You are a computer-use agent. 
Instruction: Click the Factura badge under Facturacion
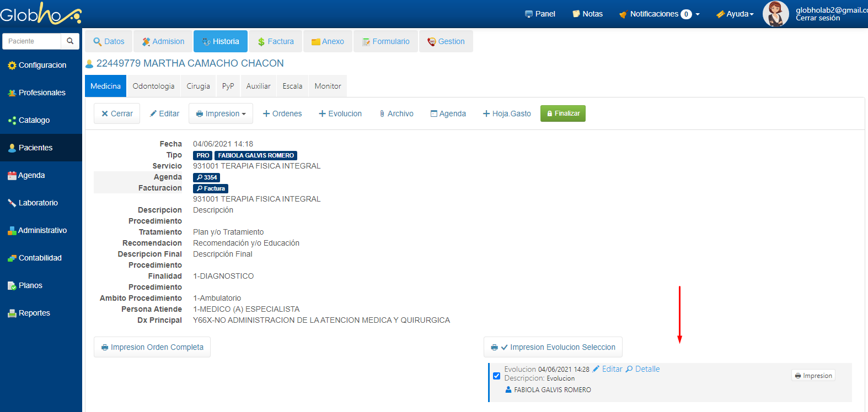(x=211, y=188)
